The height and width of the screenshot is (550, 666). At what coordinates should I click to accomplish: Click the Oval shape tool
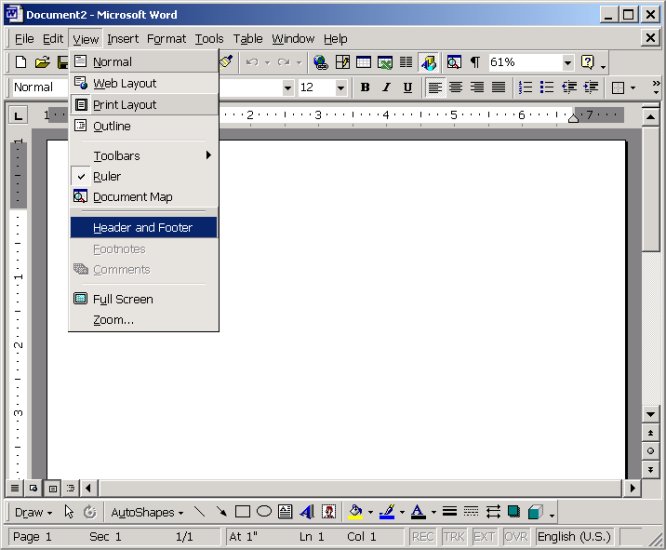click(264, 512)
